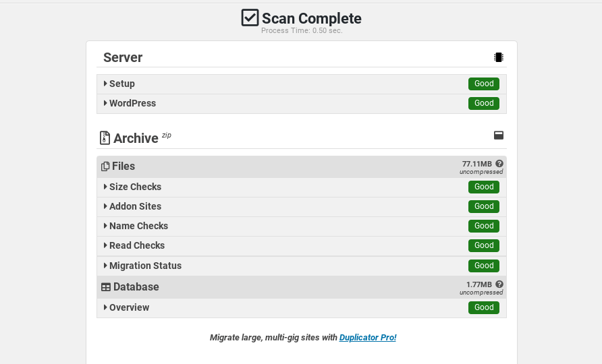Expand the database Overview row

(128, 307)
